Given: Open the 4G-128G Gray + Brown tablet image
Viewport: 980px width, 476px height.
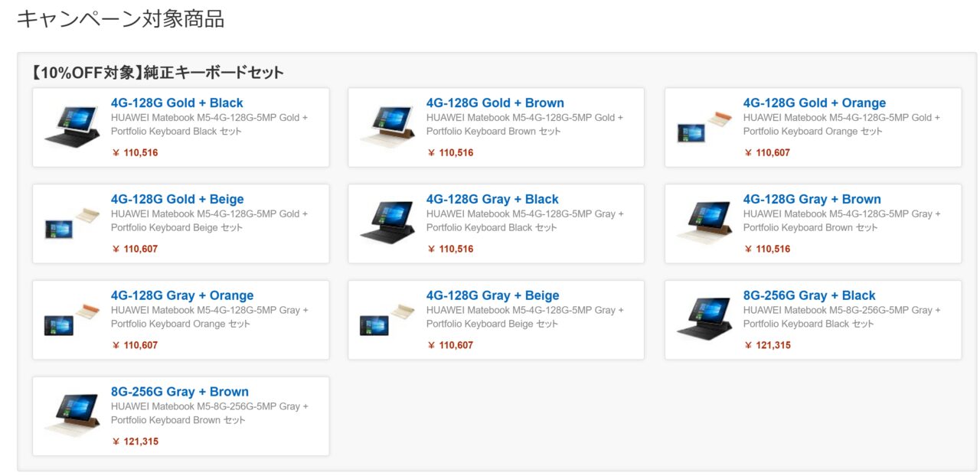Looking at the screenshot, I should click(x=704, y=223).
